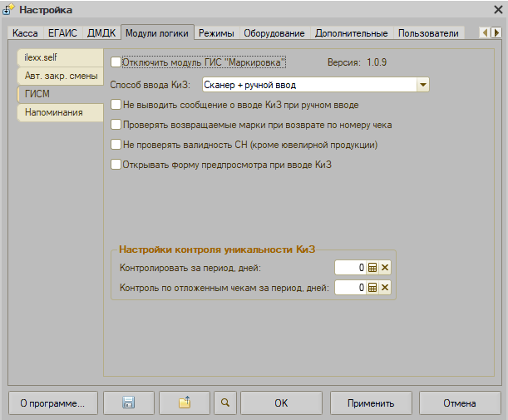Open calculator for 'Контроль по отложенным чекам' field
Viewport: 508px width, 420px height.
coord(373,288)
